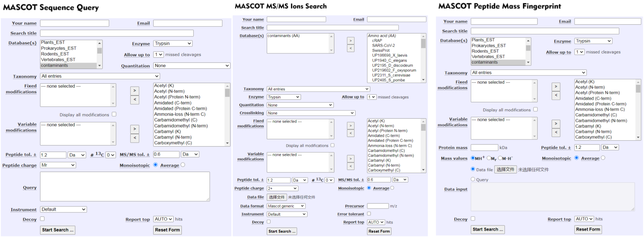Enable Decoy in Peptide Mass Fingerprint

pos(473,218)
